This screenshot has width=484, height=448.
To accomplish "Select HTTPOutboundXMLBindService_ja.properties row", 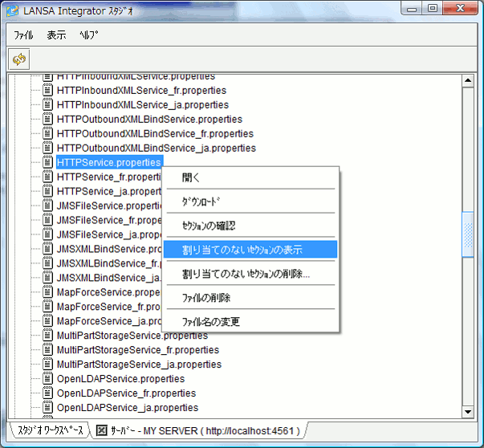I will 157,148.
